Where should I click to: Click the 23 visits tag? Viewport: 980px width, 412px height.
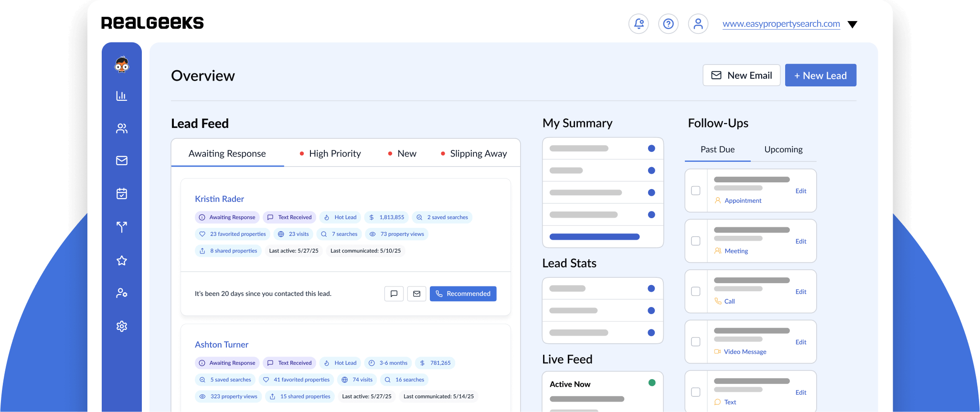293,234
